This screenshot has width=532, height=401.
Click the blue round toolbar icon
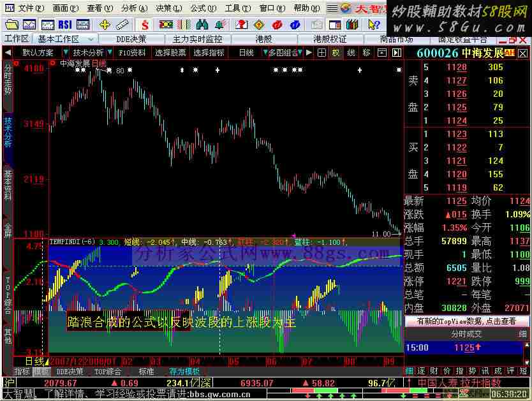click(x=295, y=24)
